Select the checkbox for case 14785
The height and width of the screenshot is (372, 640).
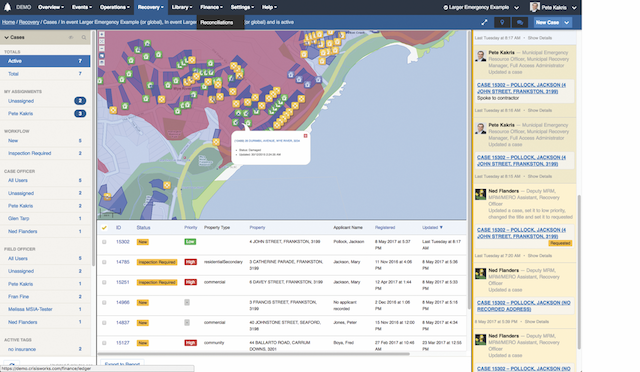coord(104,262)
